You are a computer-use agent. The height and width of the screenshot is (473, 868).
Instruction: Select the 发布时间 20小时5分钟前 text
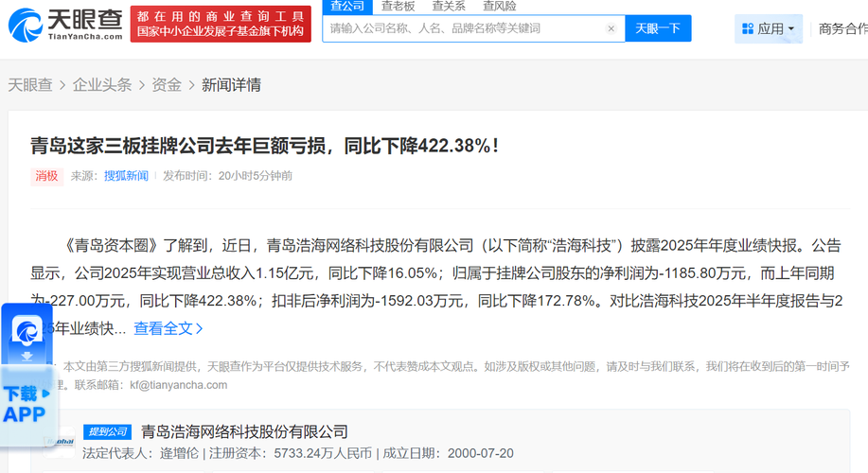tap(227, 176)
